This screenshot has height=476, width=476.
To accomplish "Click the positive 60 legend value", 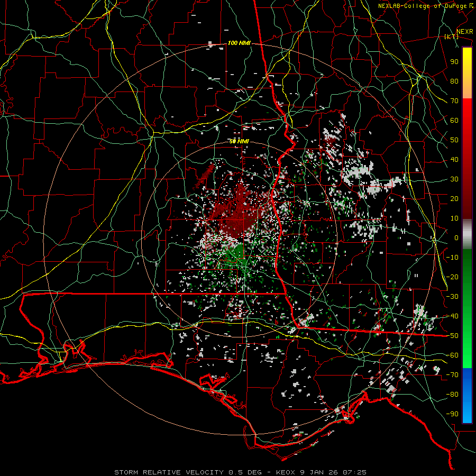I will click(x=454, y=121).
